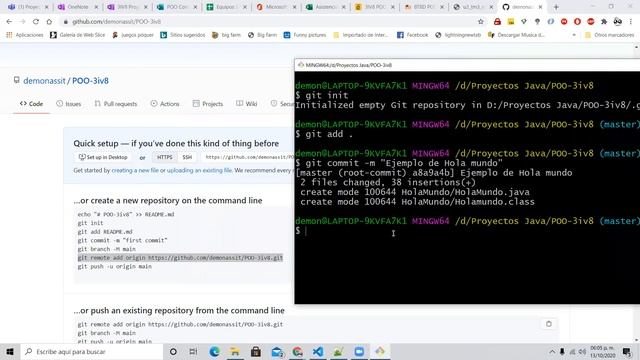Screen dimensions: 640x360
Task: Select the Code tab
Action: (x=31, y=104)
